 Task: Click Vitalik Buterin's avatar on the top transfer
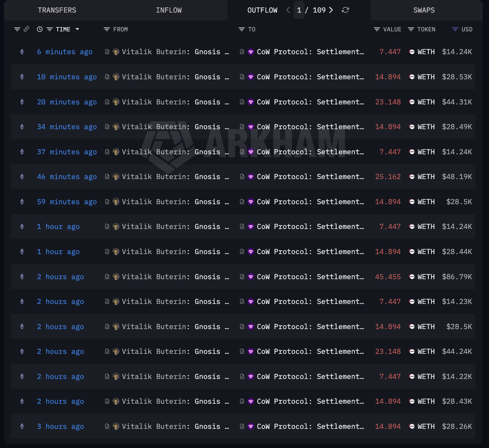tap(116, 52)
